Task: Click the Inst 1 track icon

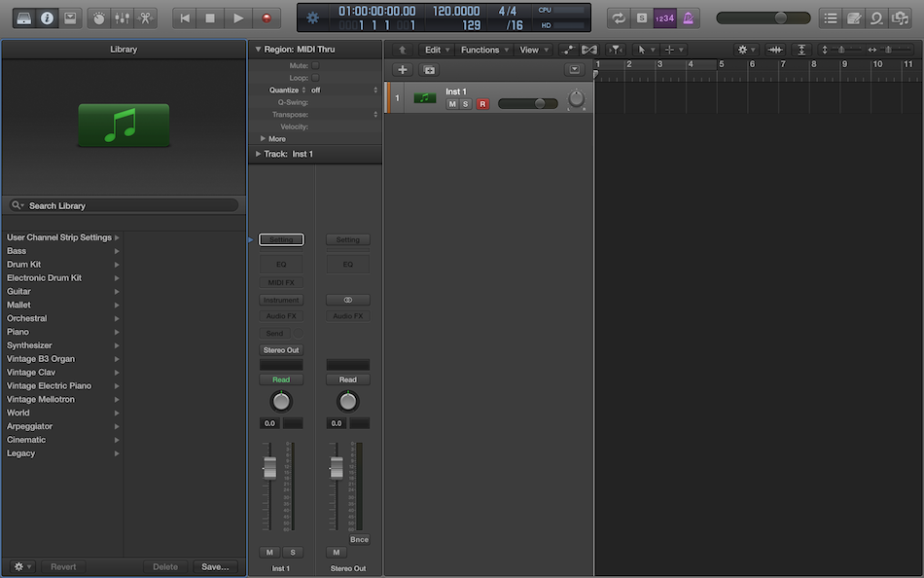Action: pos(425,98)
